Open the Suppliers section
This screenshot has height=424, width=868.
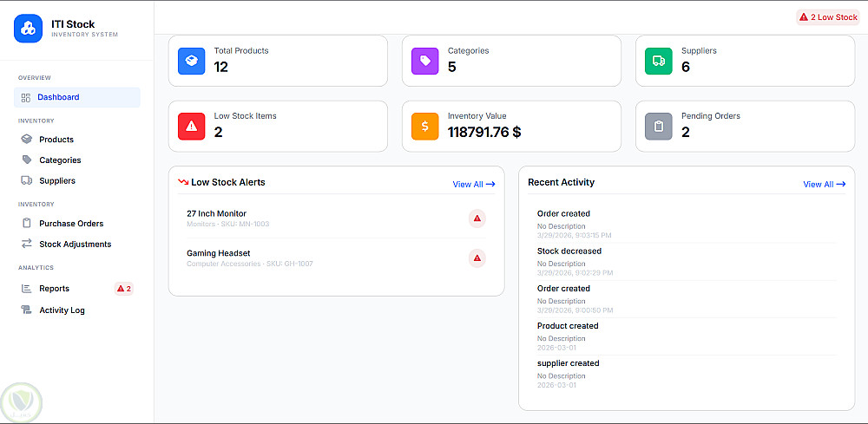click(x=57, y=181)
